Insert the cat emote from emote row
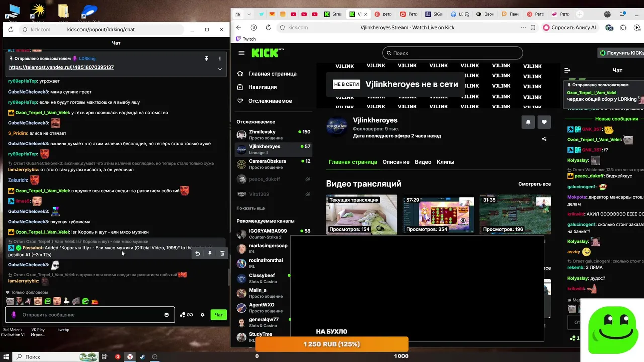The image size is (644, 362). (10, 301)
